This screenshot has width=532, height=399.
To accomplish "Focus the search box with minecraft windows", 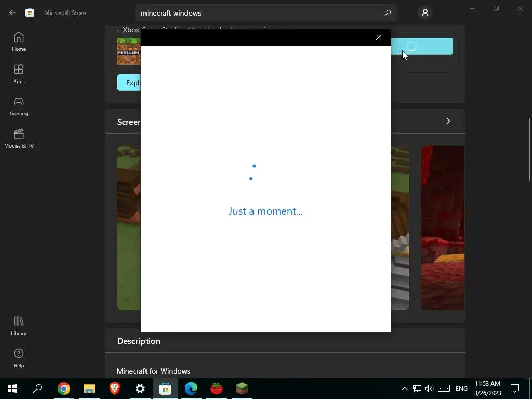I will 265,13.
